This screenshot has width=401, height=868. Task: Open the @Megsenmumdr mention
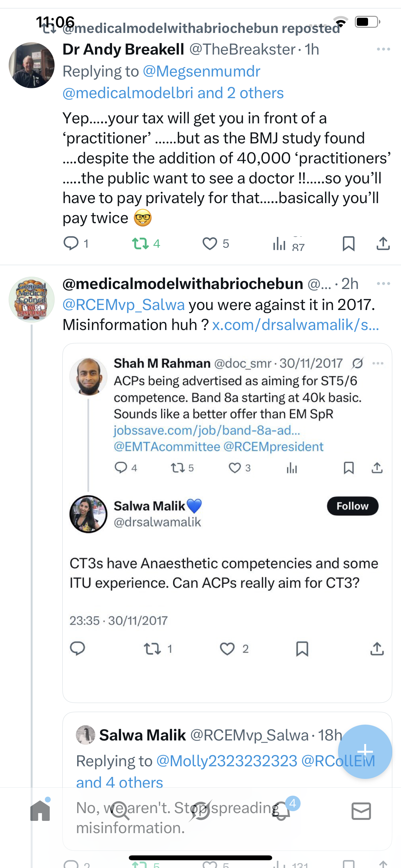[201, 71]
